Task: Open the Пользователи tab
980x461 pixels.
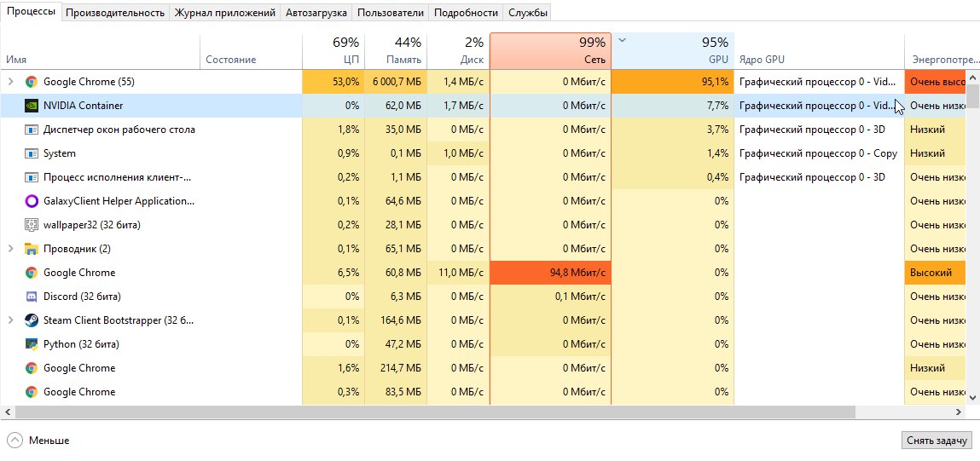Action: click(391, 13)
